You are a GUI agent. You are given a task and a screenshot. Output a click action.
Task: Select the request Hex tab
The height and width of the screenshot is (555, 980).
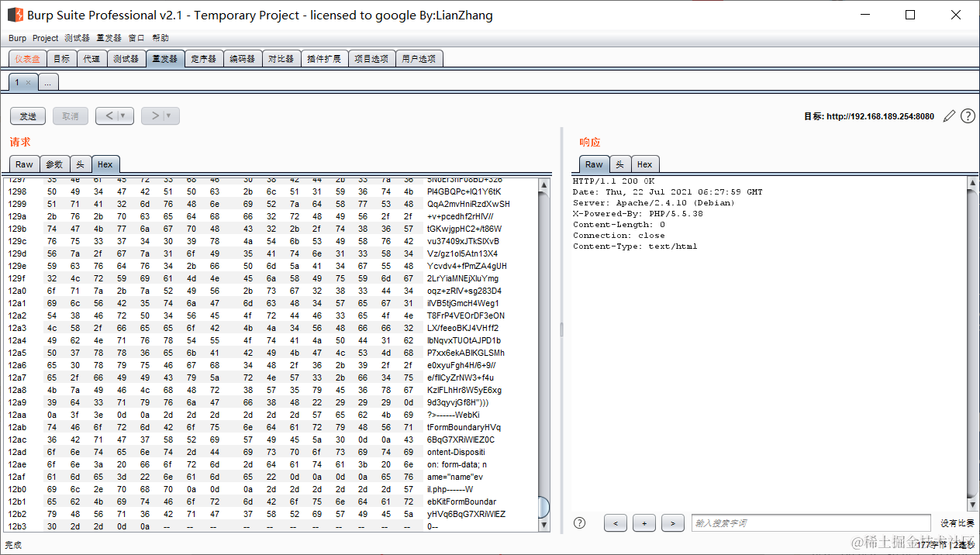[105, 164]
